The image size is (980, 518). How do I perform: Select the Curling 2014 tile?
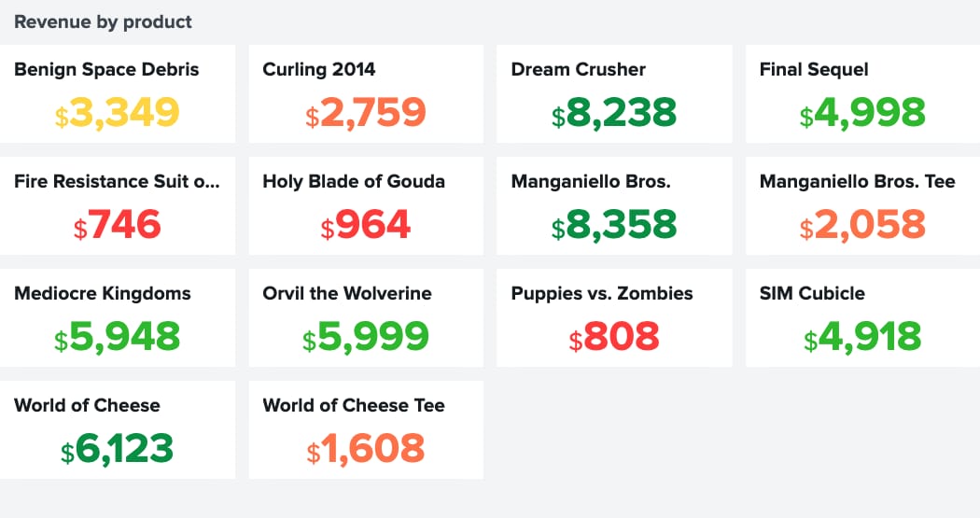[366, 93]
